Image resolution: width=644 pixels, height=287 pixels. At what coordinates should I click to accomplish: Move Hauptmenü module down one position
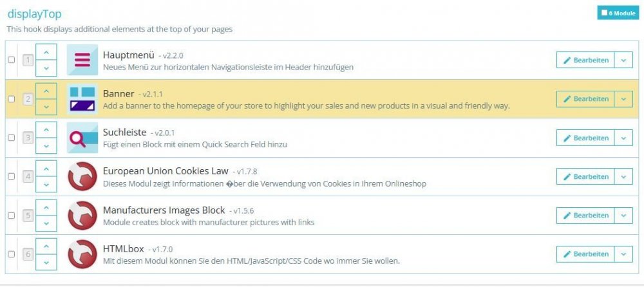click(x=46, y=68)
